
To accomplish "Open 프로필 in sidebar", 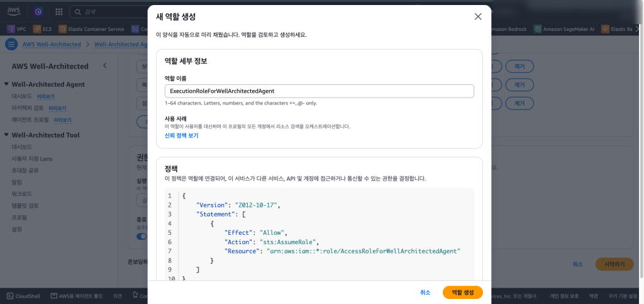I will [19, 217].
